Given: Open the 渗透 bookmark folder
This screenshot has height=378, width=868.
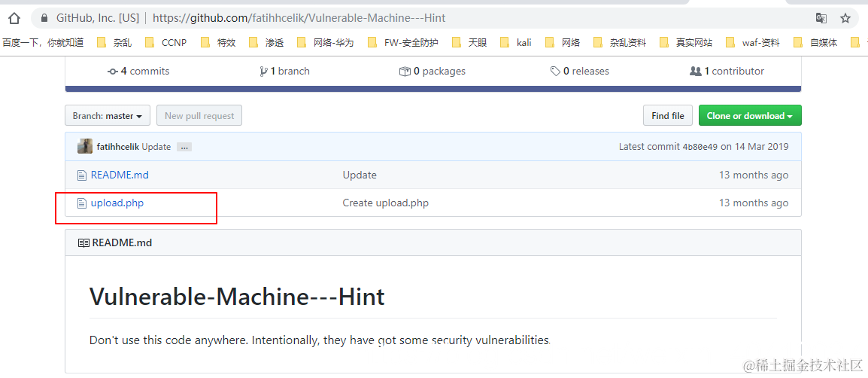Looking at the screenshot, I should click(x=267, y=43).
